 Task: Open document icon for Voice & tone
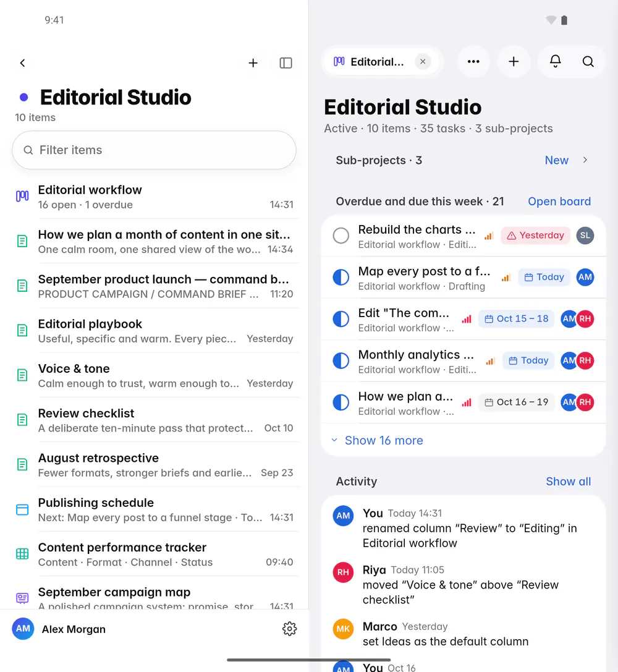[x=22, y=375]
